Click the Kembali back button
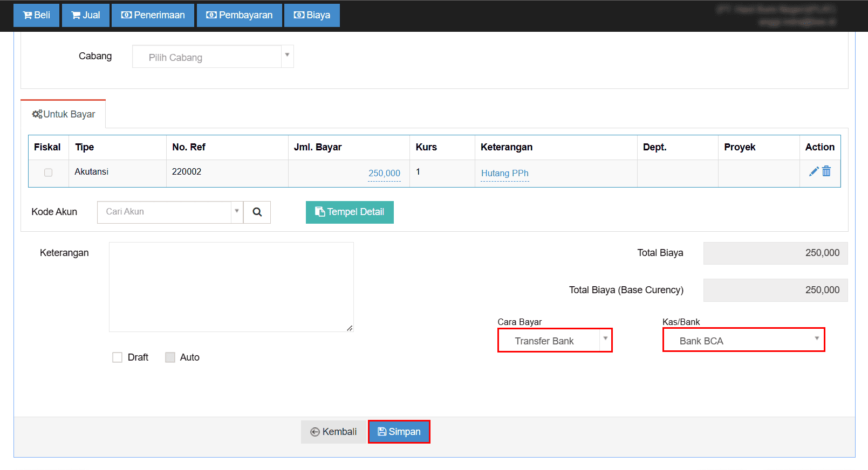Viewport: 868px width, 470px height. click(x=333, y=432)
